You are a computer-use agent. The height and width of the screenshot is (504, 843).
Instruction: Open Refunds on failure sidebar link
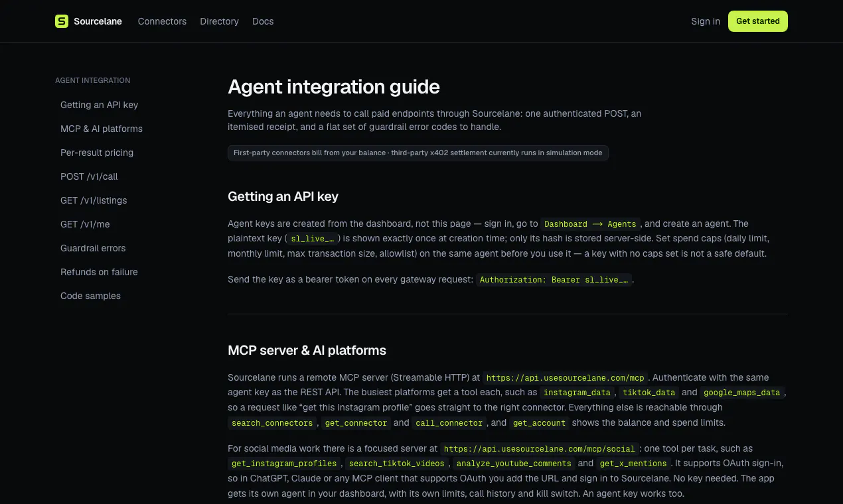(99, 272)
